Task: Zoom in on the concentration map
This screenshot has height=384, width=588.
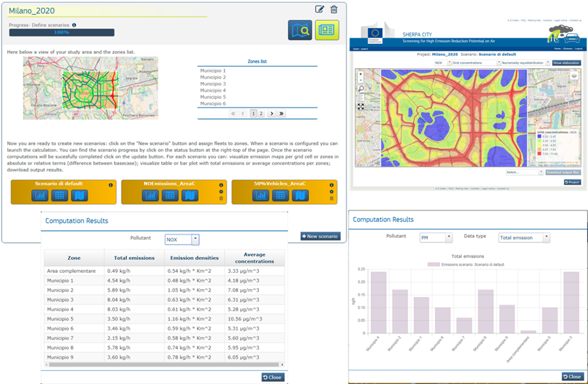Action: [361, 74]
